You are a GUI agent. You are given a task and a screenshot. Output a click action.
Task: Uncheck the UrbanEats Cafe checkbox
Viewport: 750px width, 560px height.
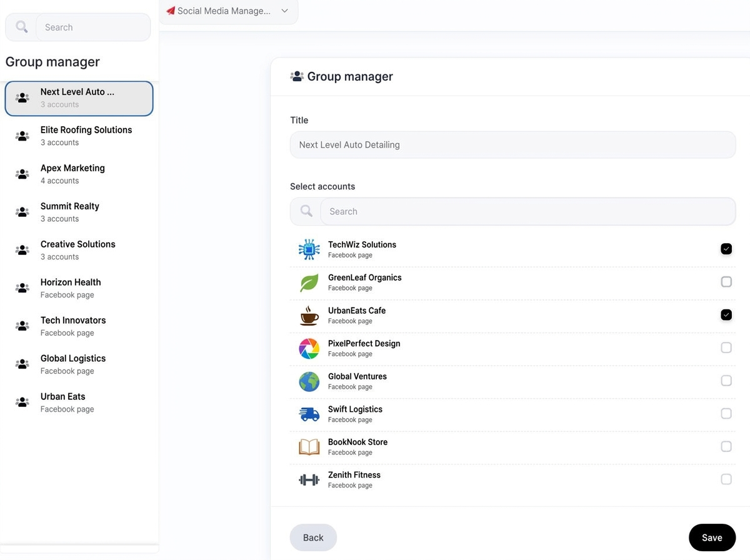tap(726, 315)
